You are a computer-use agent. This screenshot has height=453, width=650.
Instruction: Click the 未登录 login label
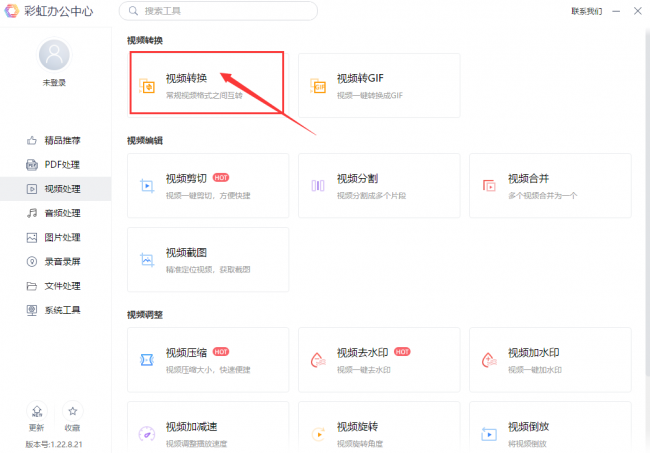[54, 83]
